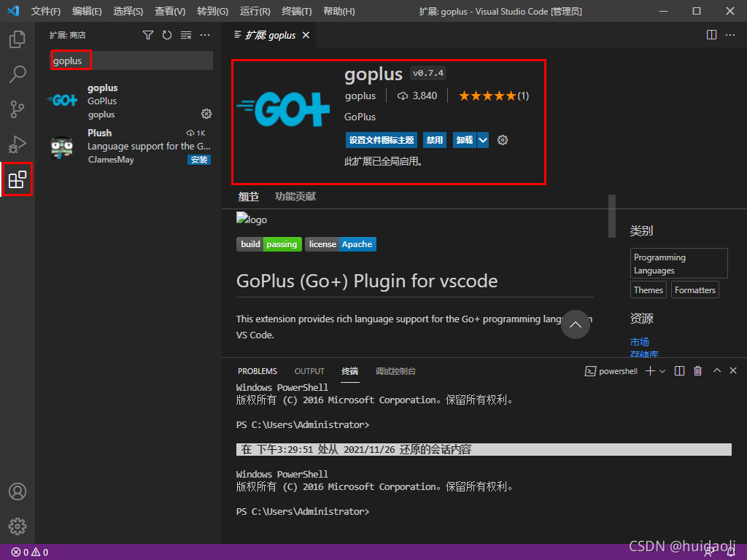Open the Explorer view in activity bar
747x560 pixels.
[18, 39]
